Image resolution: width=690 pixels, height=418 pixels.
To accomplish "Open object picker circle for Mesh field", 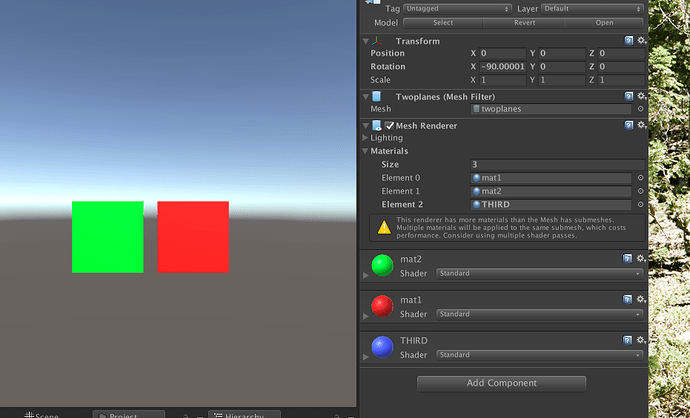I will 641,109.
